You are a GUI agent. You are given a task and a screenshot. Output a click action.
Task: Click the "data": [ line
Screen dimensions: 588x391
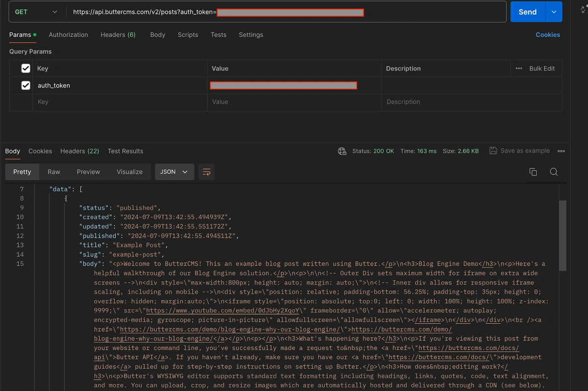pyautogui.click(x=66, y=189)
